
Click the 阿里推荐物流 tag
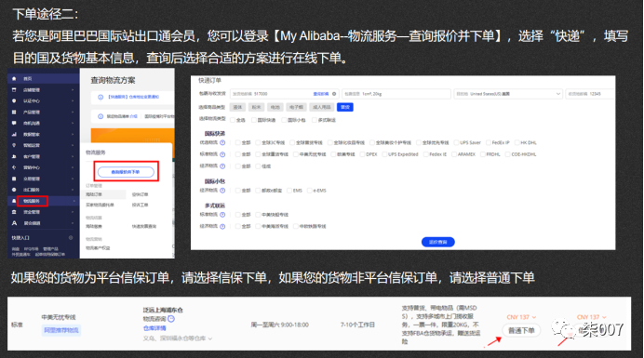61,330
